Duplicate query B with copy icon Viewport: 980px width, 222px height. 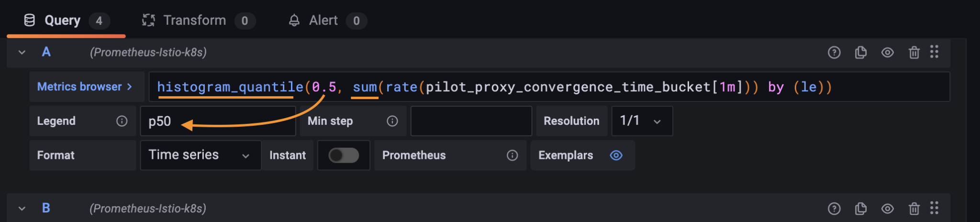861,209
